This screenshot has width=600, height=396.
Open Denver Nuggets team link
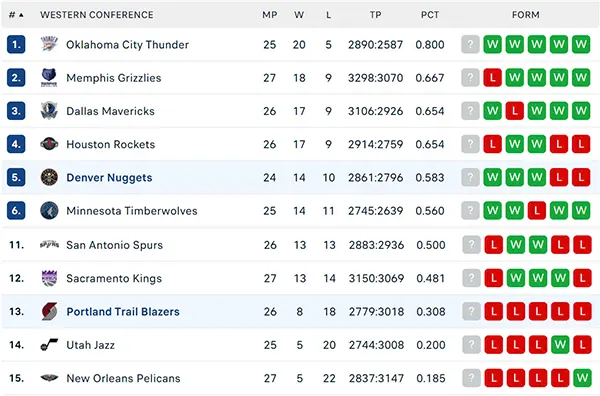point(109,178)
